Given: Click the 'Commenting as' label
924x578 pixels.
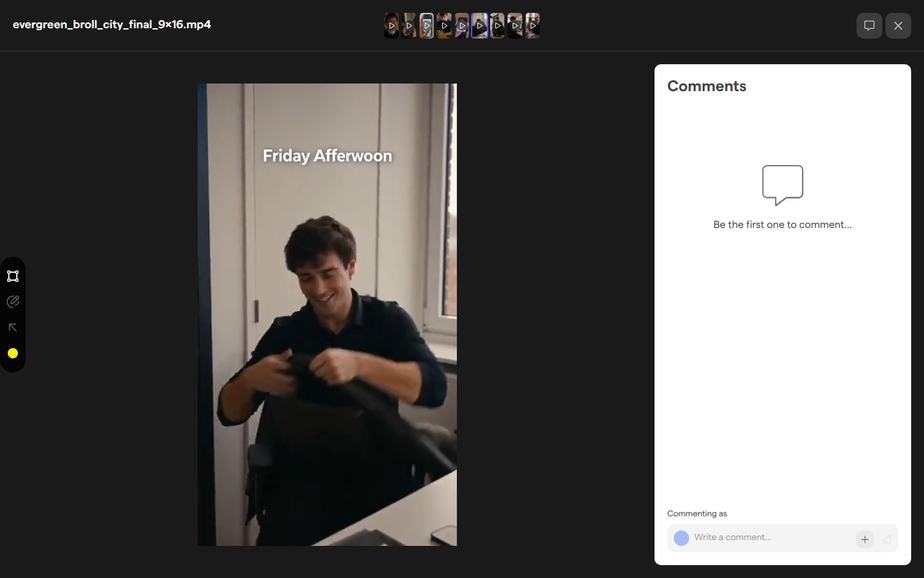Looking at the screenshot, I should coord(697,514).
